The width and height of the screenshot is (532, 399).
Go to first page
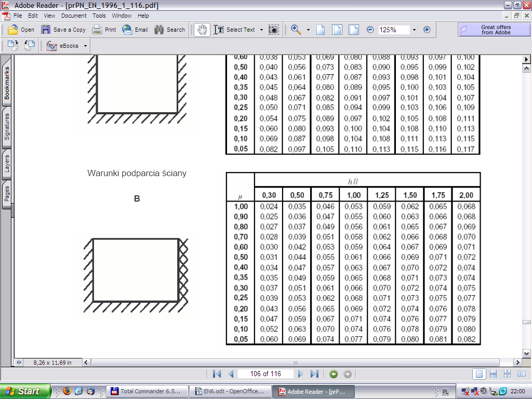point(217,374)
